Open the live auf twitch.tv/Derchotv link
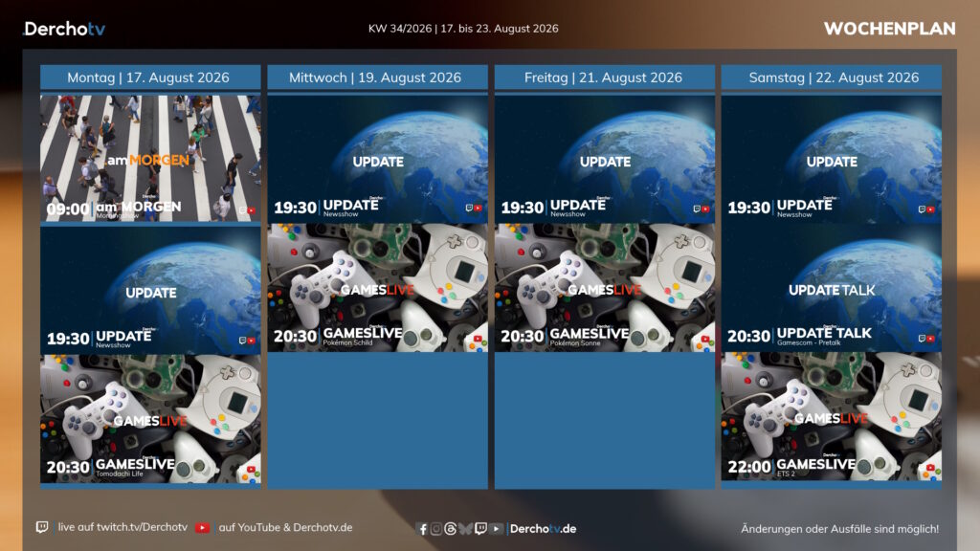This screenshot has width=980, height=551. 122,527
